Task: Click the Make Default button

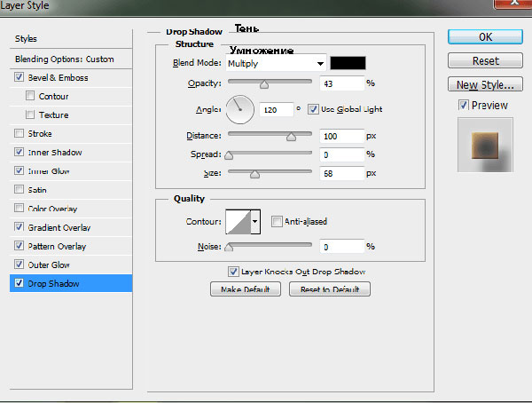Action: pyautogui.click(x=246, y=289)
